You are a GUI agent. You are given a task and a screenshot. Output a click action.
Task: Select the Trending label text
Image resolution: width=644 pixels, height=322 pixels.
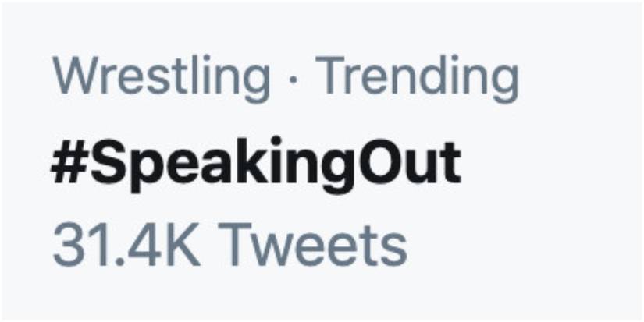click(x=420, y=78)
